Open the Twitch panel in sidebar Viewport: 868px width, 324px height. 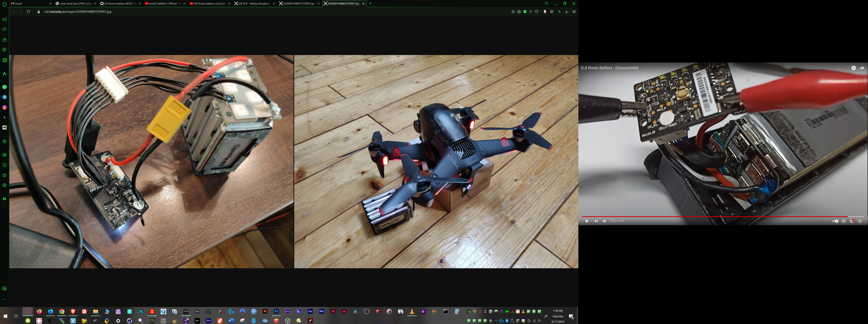point(4,50)
